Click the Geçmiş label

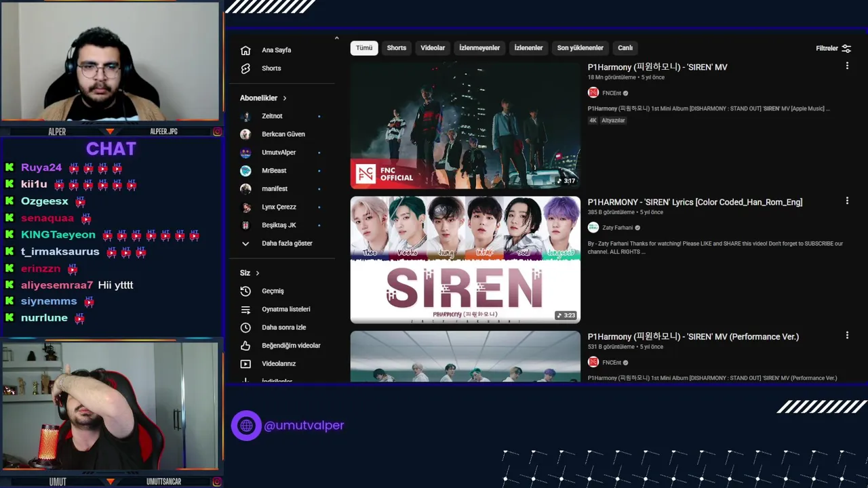point(273,291)
